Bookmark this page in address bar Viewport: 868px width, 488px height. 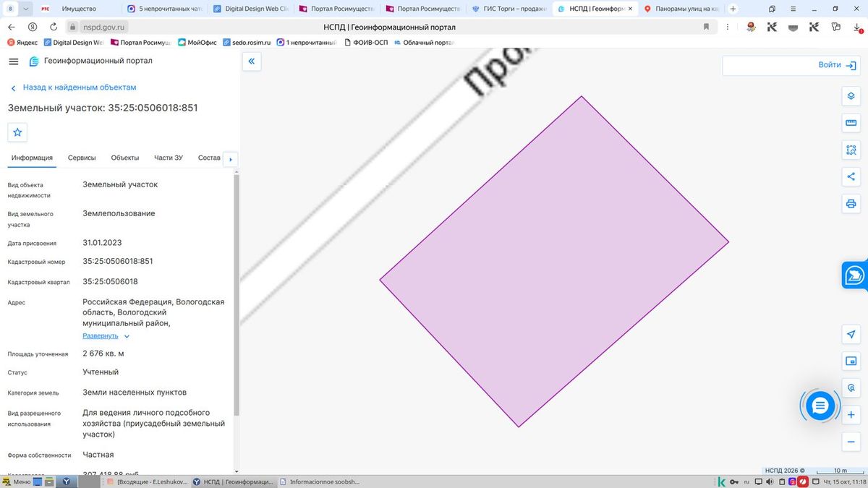706,27
